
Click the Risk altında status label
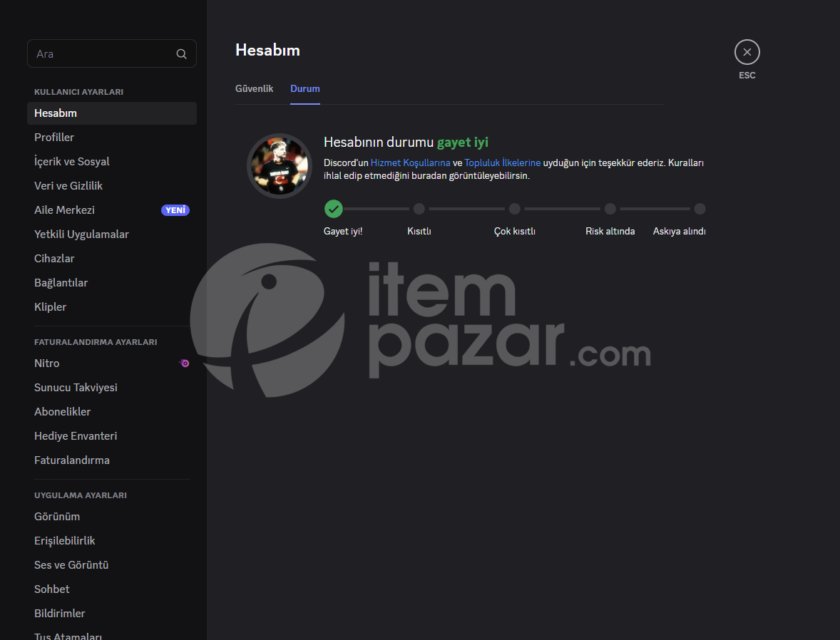[x=610, y=232]
